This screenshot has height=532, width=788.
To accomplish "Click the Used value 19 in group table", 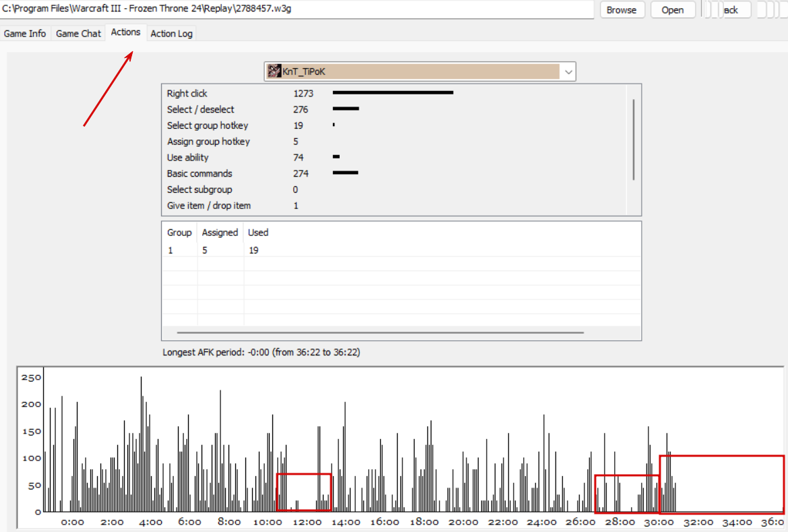I will (253, 250).
